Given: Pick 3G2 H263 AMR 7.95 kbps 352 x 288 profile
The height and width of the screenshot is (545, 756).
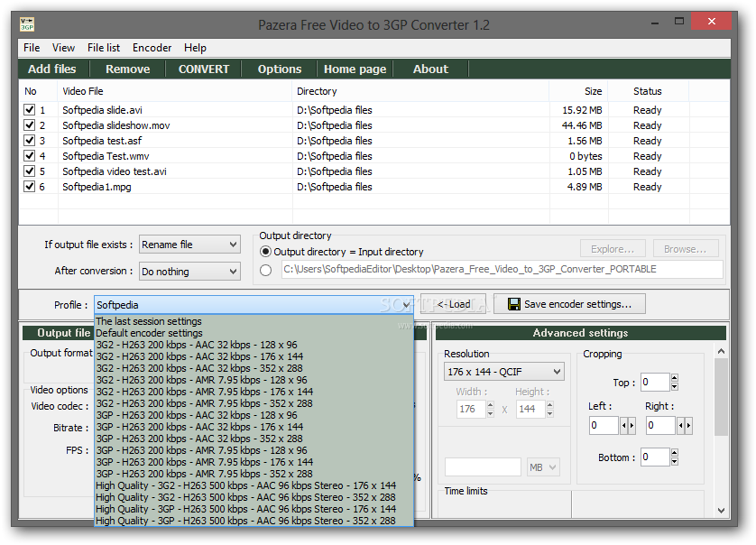Looking at the screenshot, I should [254, 403].
